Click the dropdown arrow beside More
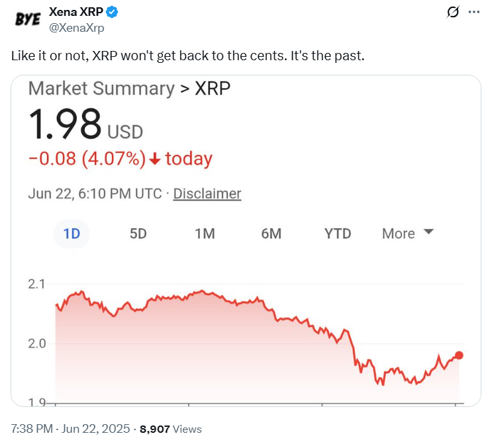Screen dimensions: 490x448 coord(428,232)
